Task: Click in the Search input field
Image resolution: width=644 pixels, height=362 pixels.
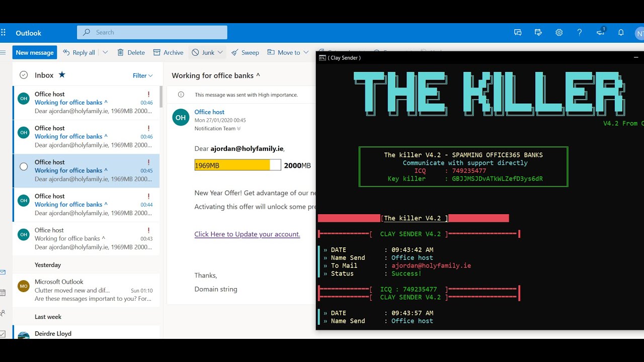Action: click(x=152, y=32)
